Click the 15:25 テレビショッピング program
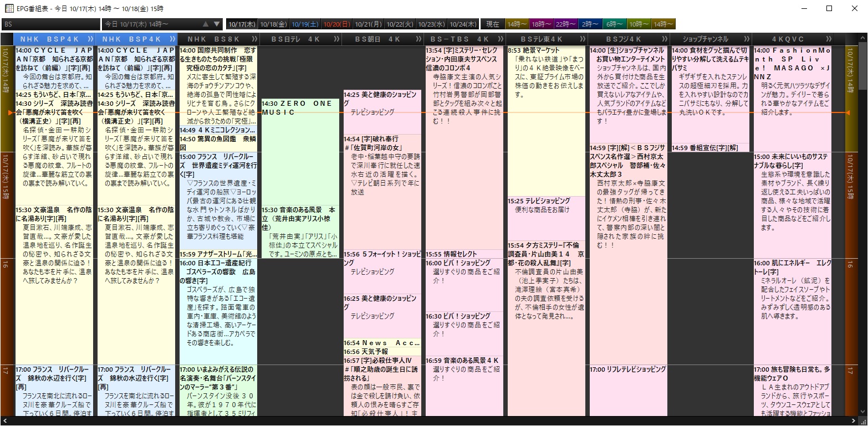 tap(546, 218)
